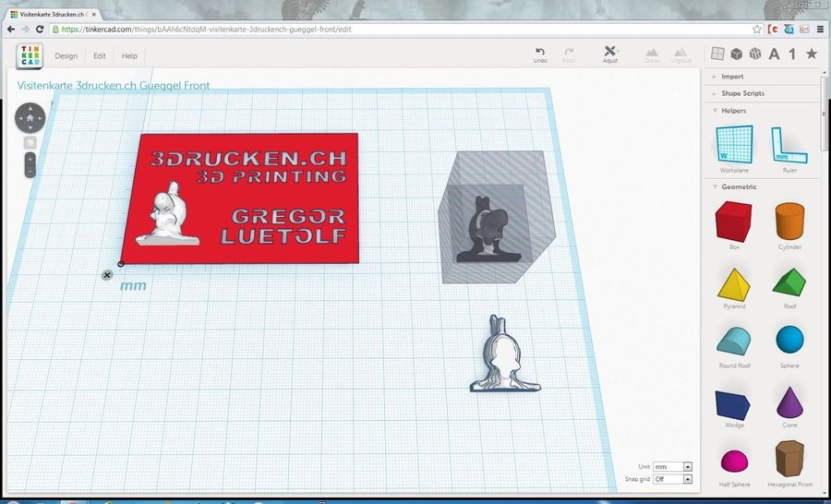Select the red Box shape
831x504 pixels.
coord(733,224)
